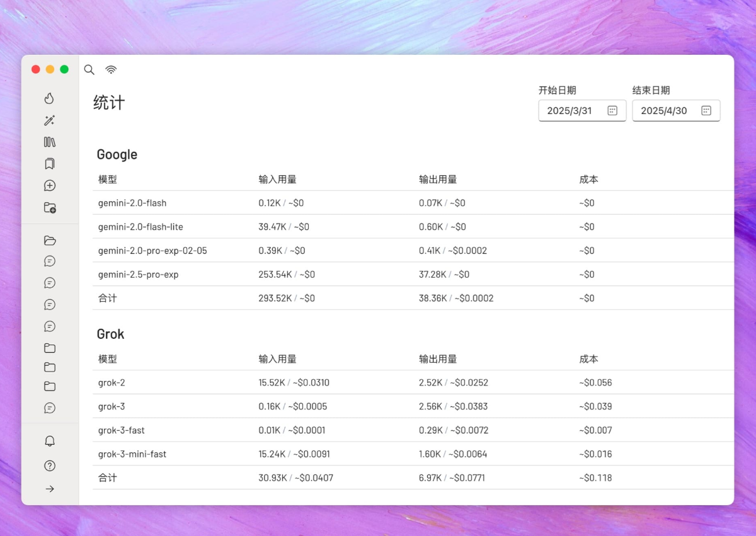Click the wifi connection status icon
Viewport: 756px width, 536px height.
[x=111, y=70]
